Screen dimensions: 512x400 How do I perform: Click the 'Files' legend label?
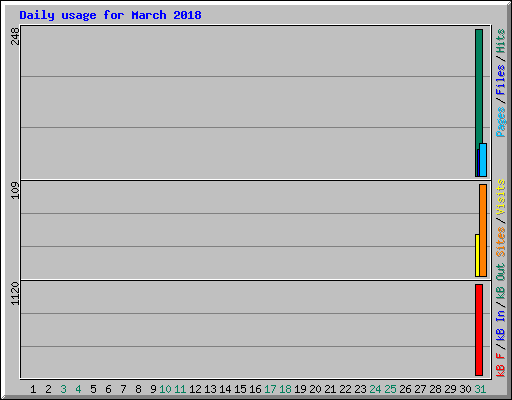point(501,80)
